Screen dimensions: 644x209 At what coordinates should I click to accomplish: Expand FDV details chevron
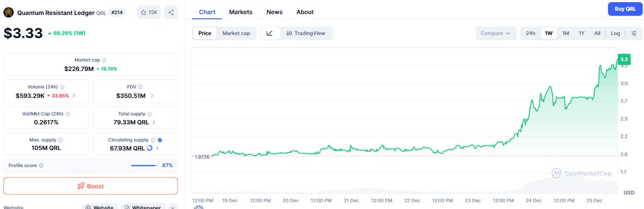pyautogui.click(x=152, y=96)
